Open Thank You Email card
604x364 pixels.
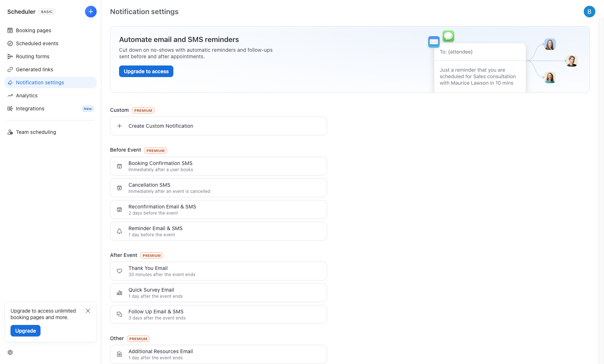coord(219,271)
